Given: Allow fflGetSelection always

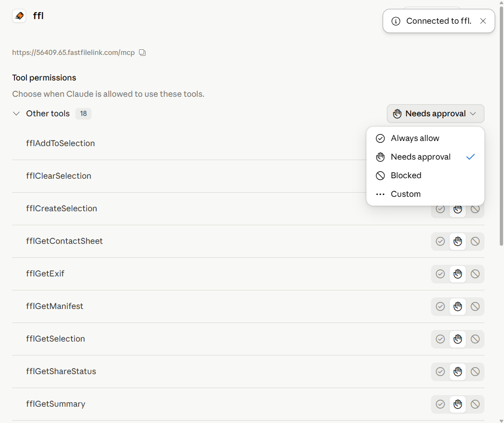Looking at the screenshot, I should [440, 339].
